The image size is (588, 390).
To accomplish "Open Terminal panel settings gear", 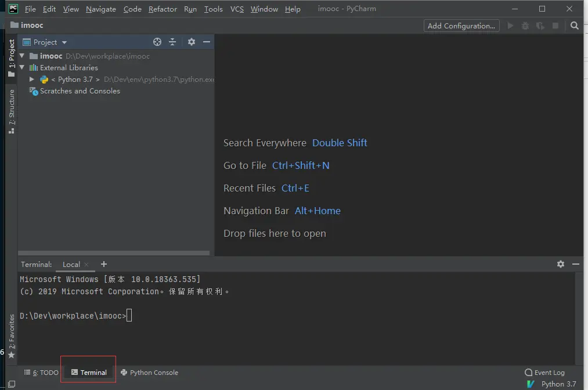I will (x=561, y=264).
